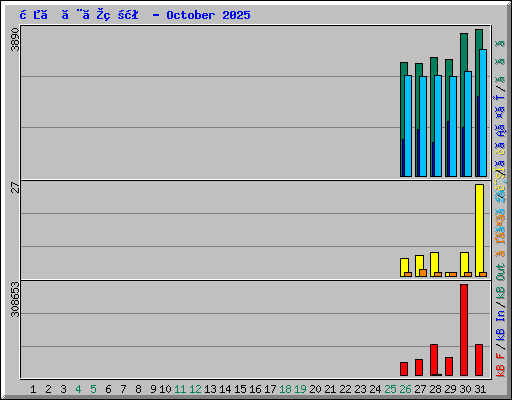The height and width of the screenshot is (400, 512).
Task: Click the red bar for day 28
Action: [434, 360]
